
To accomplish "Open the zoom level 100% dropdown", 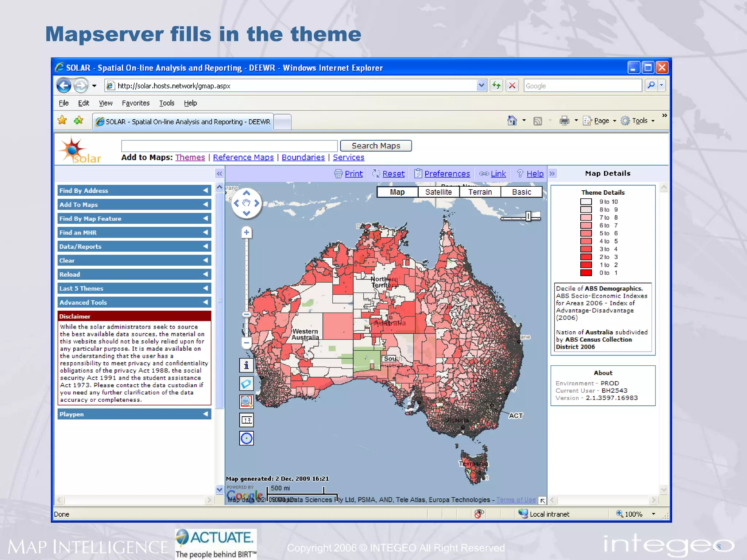I will click(653, 514).
